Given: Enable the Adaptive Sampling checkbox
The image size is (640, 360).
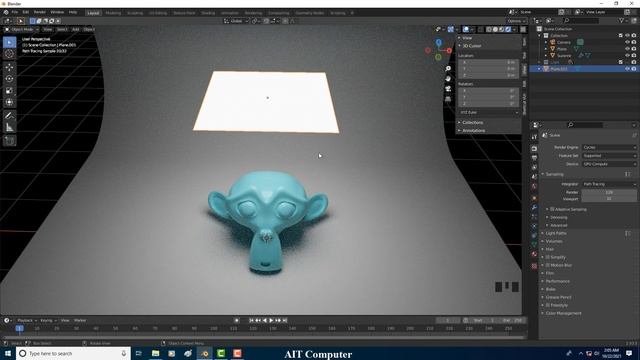Looking at the screenshot, I should point(552,209).
